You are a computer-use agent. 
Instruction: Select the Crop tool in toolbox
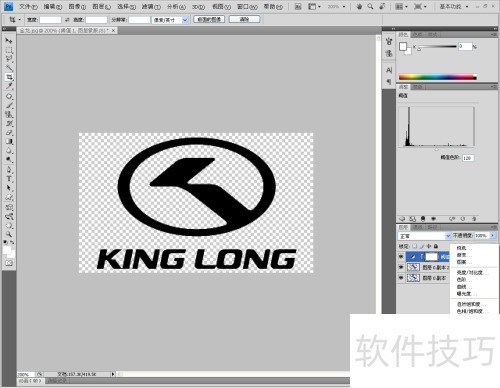pyautogui.click(x=9, y=77)
